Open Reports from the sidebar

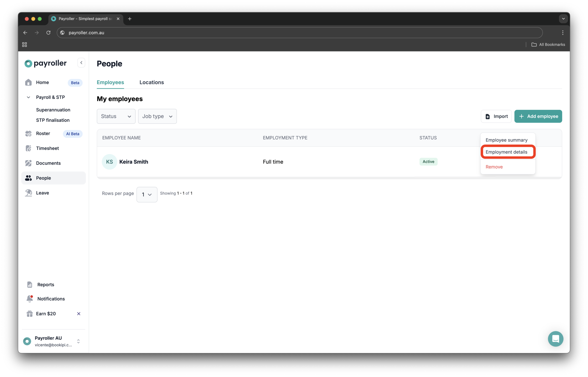click(45, 284)
